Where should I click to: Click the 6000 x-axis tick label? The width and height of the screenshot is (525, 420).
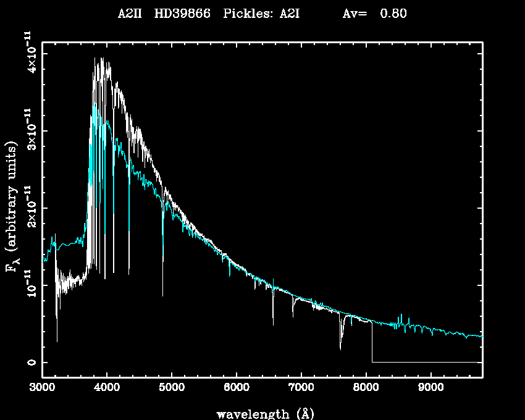[x=237, y=389]
